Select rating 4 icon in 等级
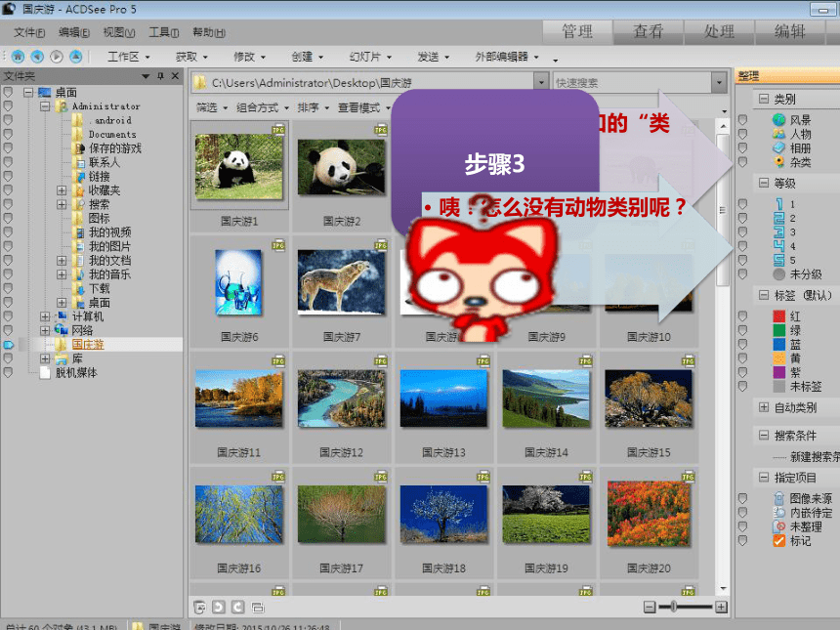This screenshot has height=630, width=840. (x=778, y=246)
